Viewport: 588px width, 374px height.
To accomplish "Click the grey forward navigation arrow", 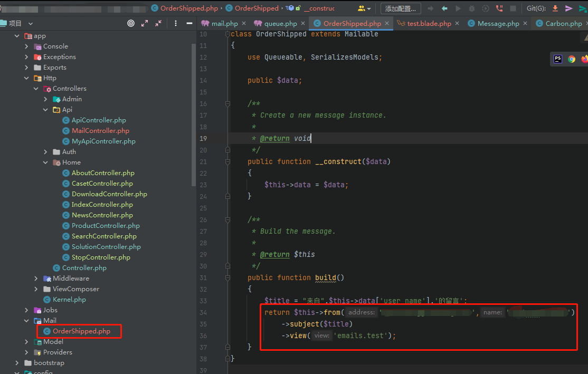I will pos(431,8).
